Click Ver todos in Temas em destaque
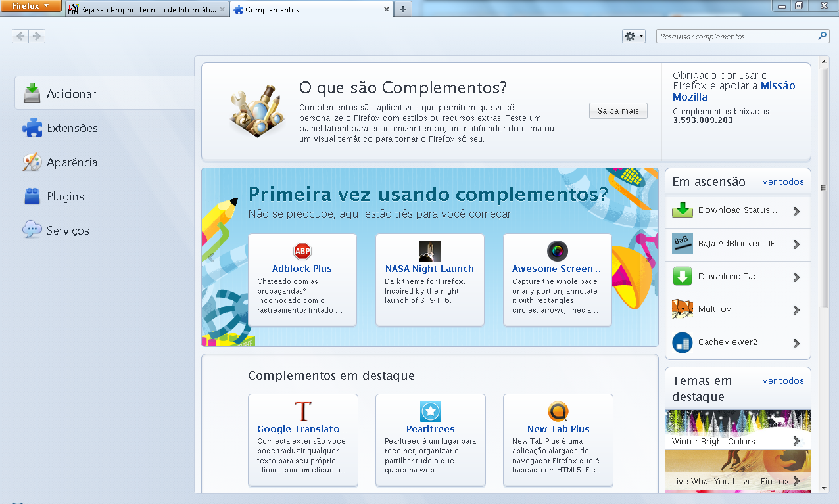Image resolution: width=839 pixels, height=504 pixels. click(x=782, y=380)
